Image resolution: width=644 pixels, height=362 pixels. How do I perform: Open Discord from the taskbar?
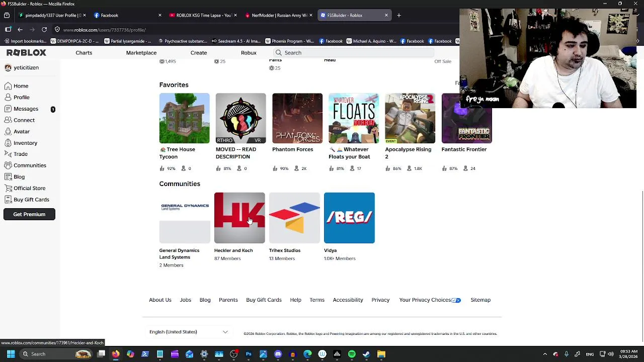[x=278, y=354]
